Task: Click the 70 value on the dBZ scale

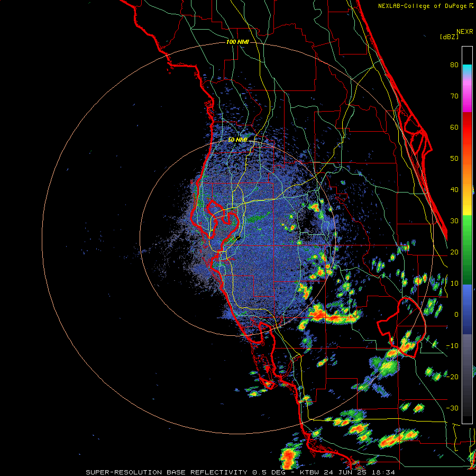Action: [454, 96]
